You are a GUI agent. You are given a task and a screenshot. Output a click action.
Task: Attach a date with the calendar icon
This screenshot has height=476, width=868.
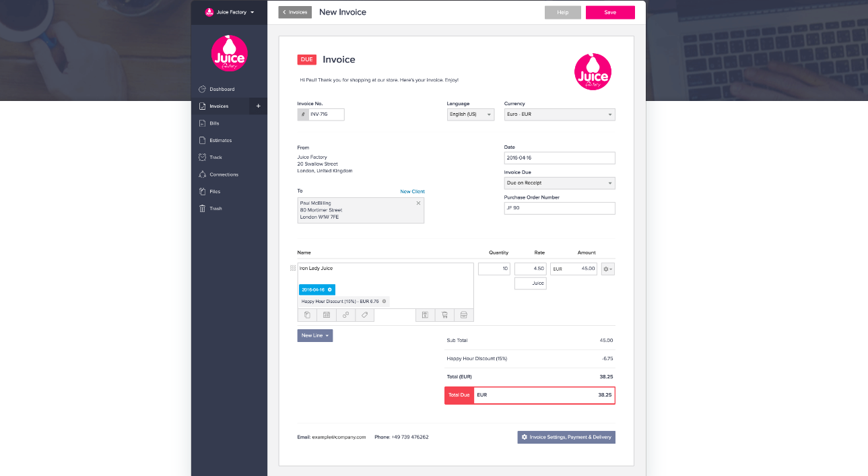click(x=326, y=314)
